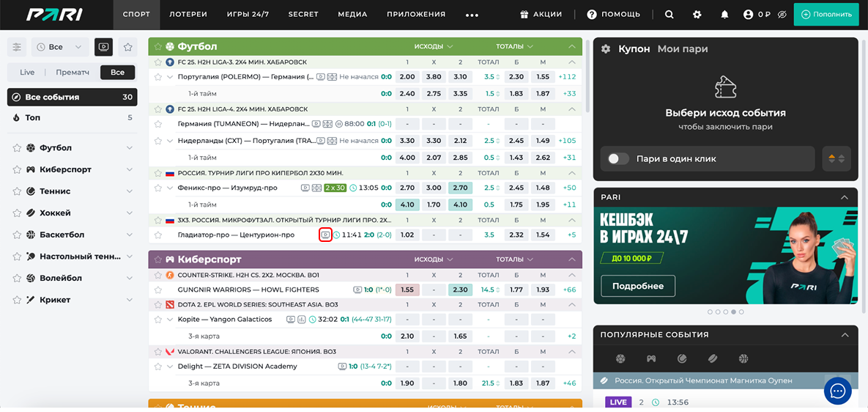Image resolution: width=868 pixels, height=412 pixels.
Task: Collapse the Футбол section chevron
Action: [x=572, y=46]
